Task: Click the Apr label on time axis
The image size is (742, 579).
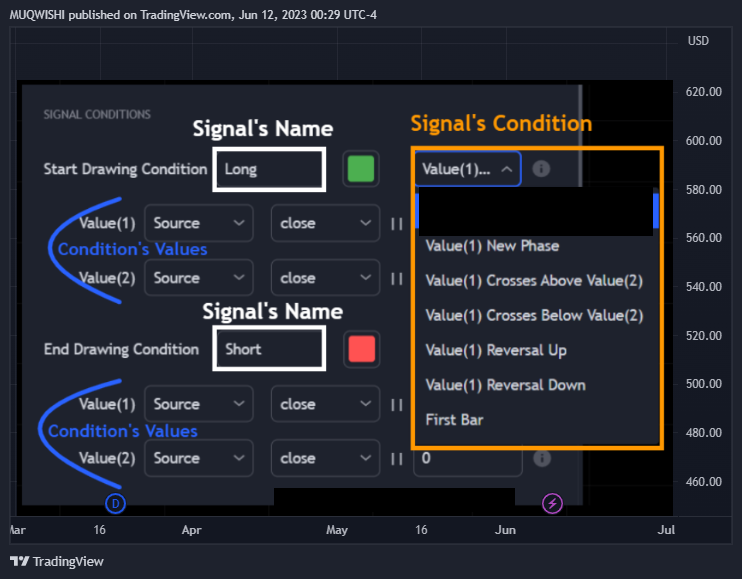Action: point(192,530)
